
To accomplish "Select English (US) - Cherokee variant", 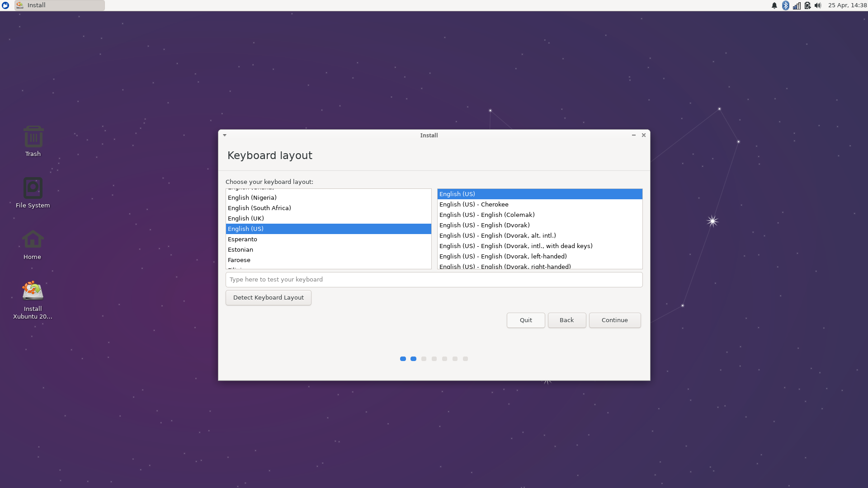I will [540, 204].
